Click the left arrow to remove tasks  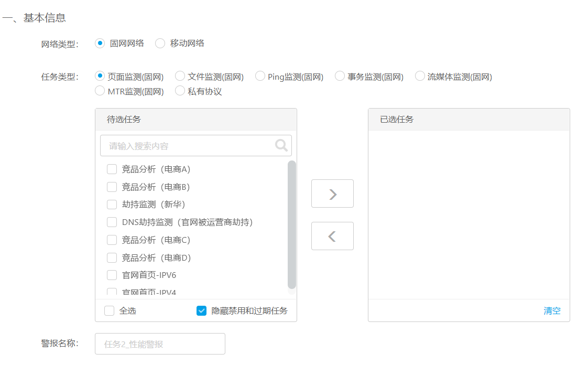tap(332, 236)
